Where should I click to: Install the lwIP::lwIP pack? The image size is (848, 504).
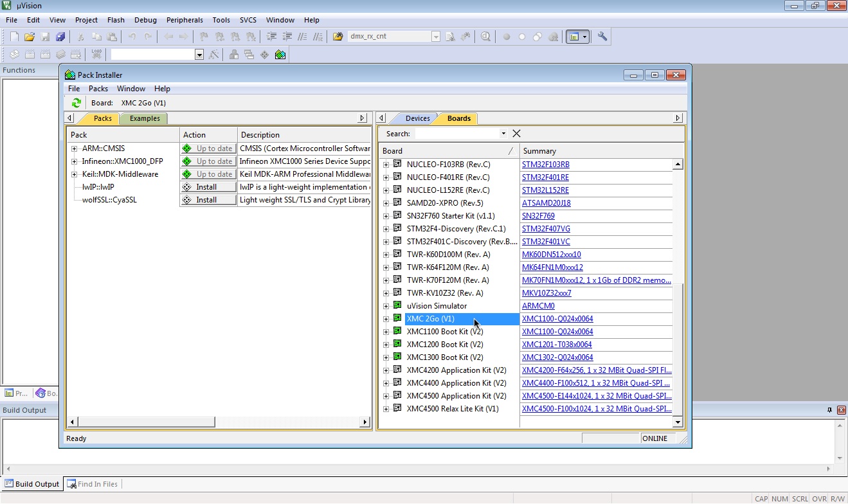coord(208,187)
